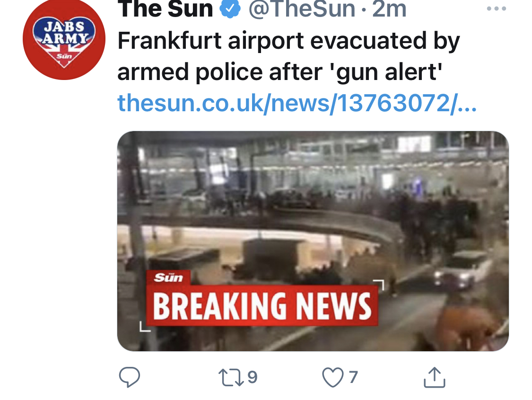
Task: Click the like count 7
Action: [353, 377]
